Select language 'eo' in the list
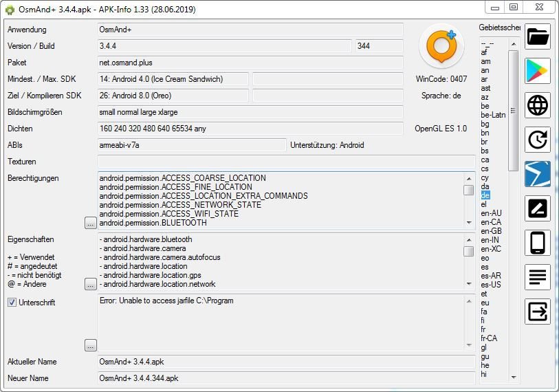 (x=485, y=258)
